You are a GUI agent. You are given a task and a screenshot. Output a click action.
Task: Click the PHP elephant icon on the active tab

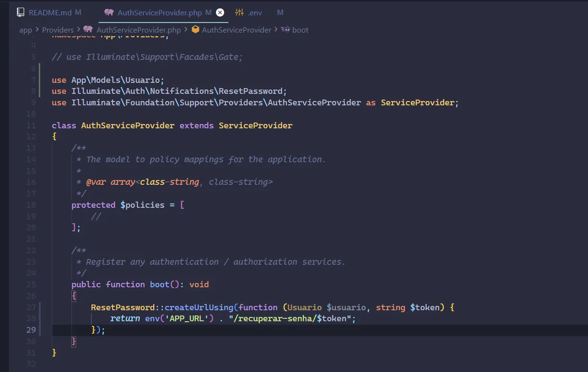109,12
